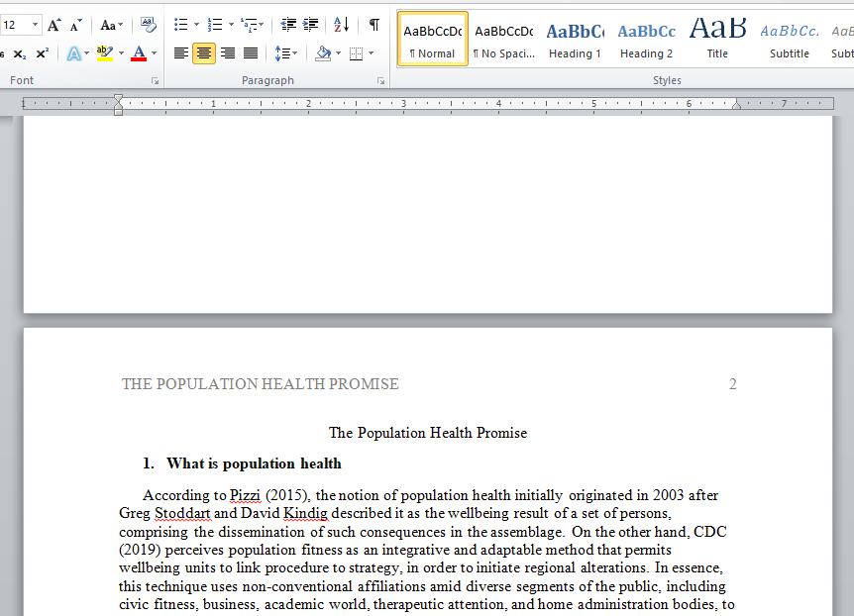Image resolution: width=854 pixels, height=616 pixels.
Task: Click the Shrink Font button
Action: click(75, 25)
